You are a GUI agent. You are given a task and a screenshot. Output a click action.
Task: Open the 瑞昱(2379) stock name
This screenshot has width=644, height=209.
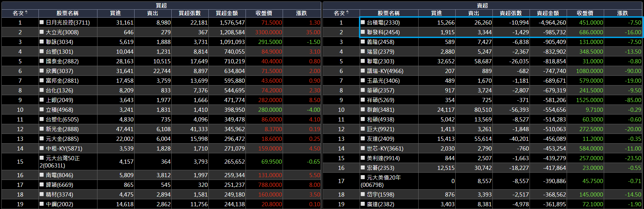(x=380, y=52)
